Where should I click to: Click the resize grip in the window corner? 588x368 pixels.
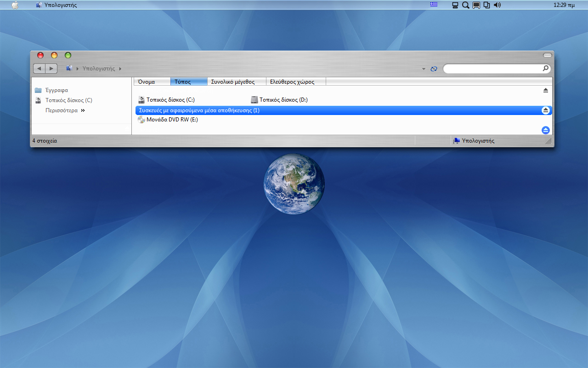pyautogui.click(x=548, y=142)
